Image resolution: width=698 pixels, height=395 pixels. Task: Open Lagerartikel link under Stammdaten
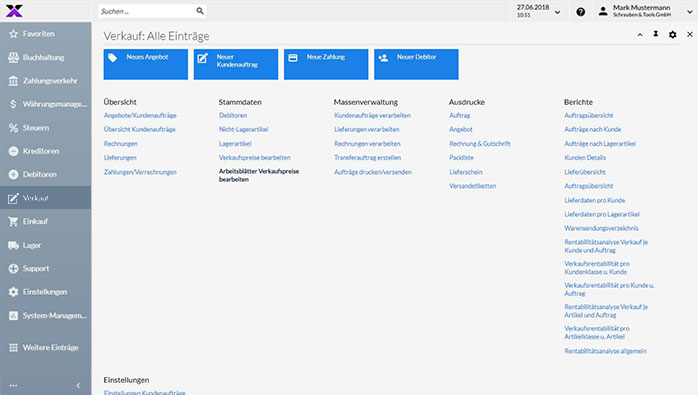pos(235,144)
